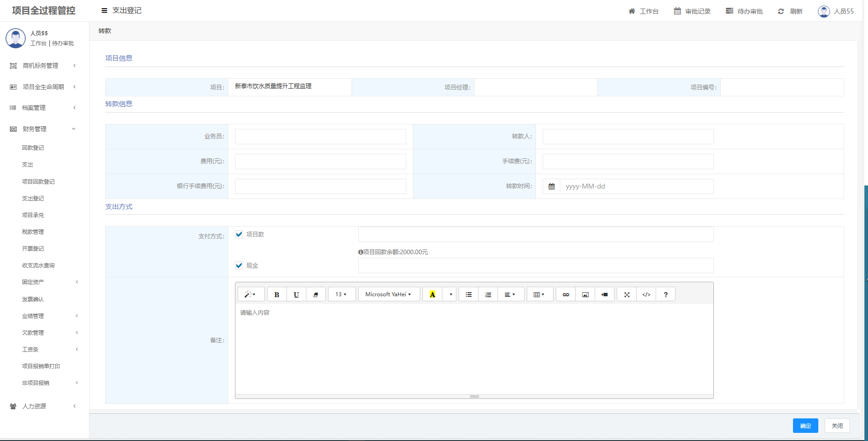Viewport: 868px width, 441px height.
Task: Open the font size 13 dropdown
Action: pyautogui.click(x=341, y=294)
